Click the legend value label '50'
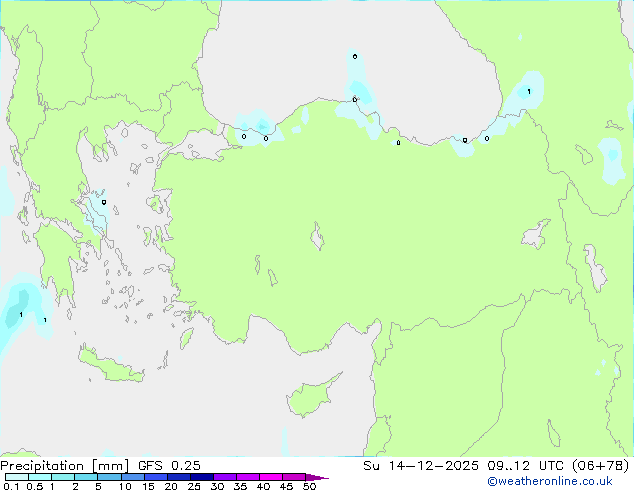The image size is (634, 490). coord(309,486)
